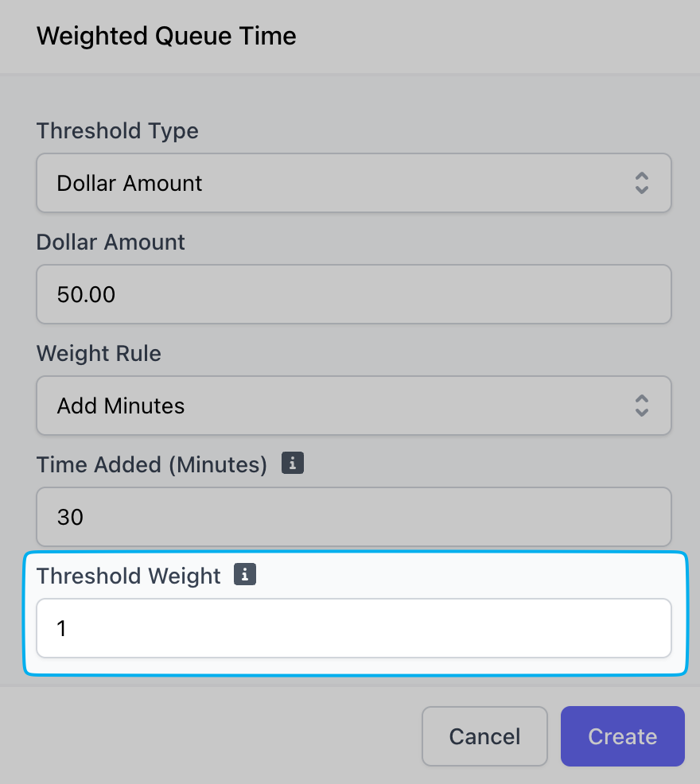Click the 'Weight Rule' field label
This screenshot has height=784, width=700.
point(99,354)
